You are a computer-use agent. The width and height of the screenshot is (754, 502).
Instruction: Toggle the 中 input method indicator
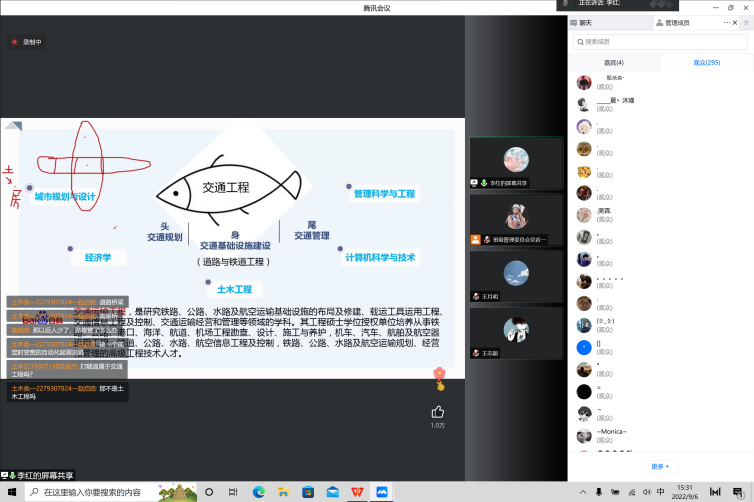[660, 492]
